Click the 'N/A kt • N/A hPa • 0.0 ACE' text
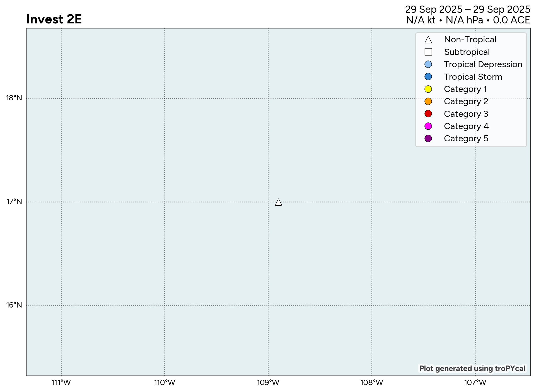This screenshot has height=392, width=536. [468, 20]
